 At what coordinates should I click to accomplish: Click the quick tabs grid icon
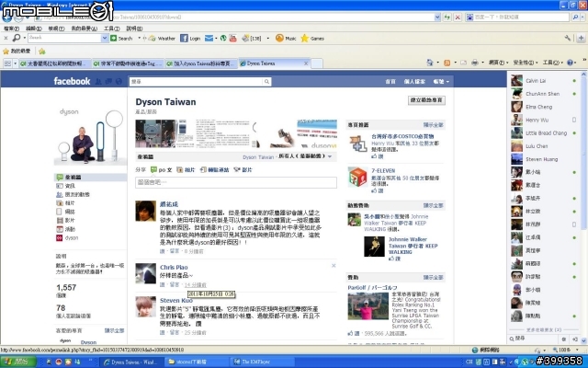[x=6, y=63]
